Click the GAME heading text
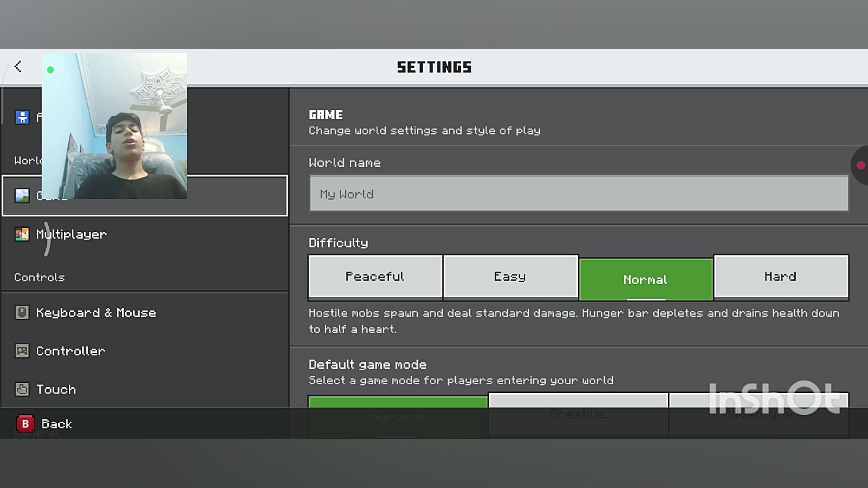 coord(325,115)
